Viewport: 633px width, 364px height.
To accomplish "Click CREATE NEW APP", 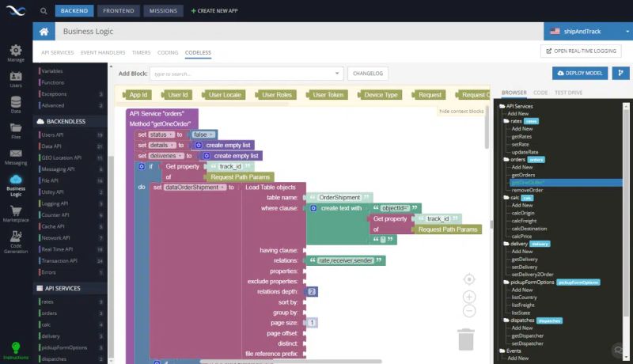I will (x=214, y=11).
